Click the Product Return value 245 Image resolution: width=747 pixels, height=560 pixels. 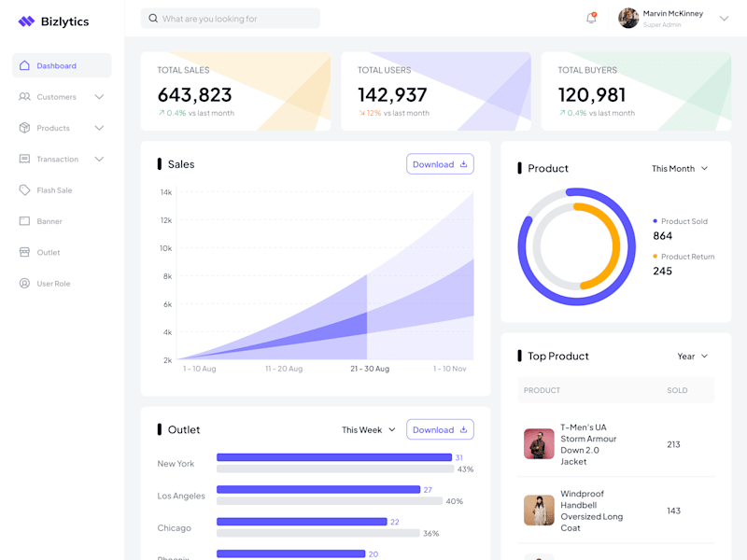coord(663,271)
